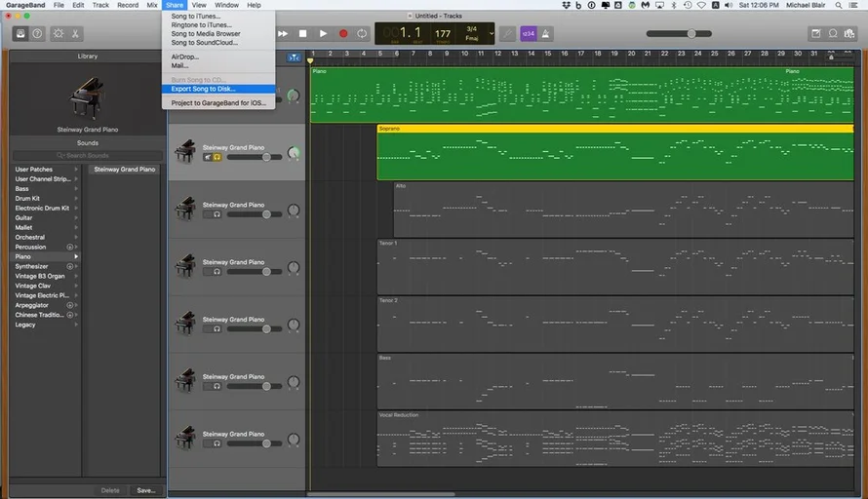The width and height of the screenshot is (868, 499).
Task: Click the Alto track pan knob
Action: [x=294, y=211]
